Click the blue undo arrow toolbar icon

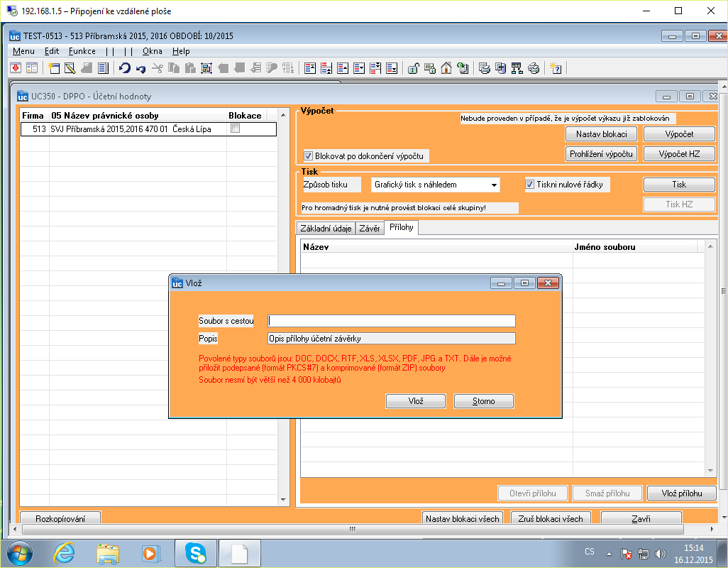coord(124,68)
